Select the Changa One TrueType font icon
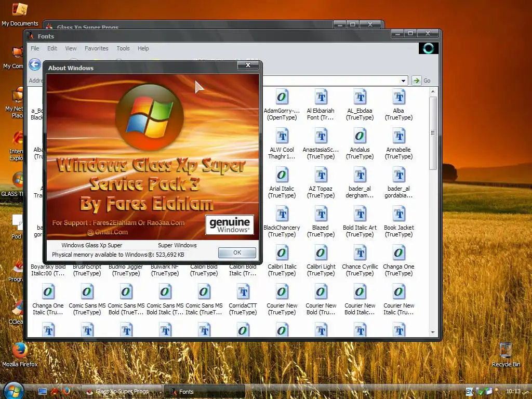The image size is (532, 399). coord(398,253)
